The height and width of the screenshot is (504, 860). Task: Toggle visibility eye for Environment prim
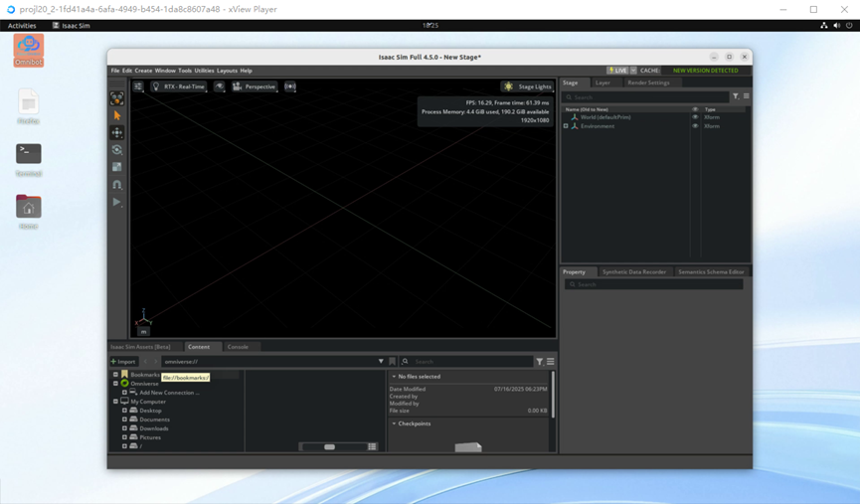coord(695,126)
